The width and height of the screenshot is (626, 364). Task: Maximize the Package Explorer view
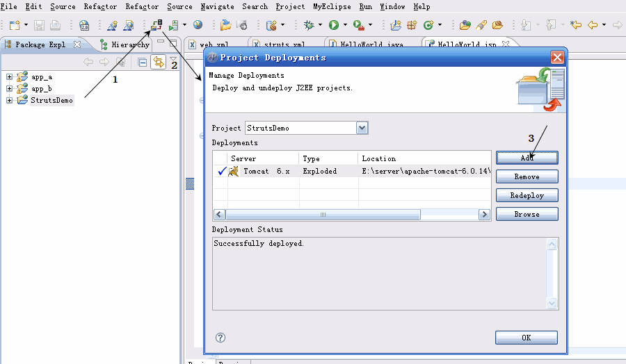pyautogui.click(x=173, y=43)
